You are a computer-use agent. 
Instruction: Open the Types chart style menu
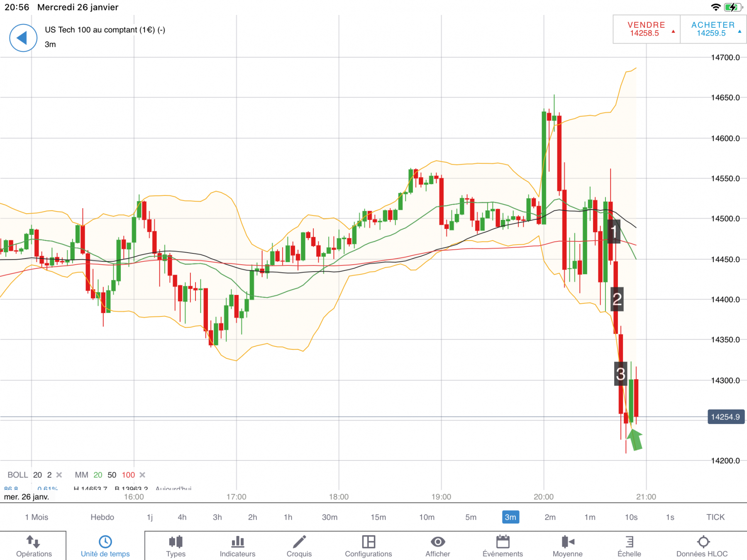176,546
